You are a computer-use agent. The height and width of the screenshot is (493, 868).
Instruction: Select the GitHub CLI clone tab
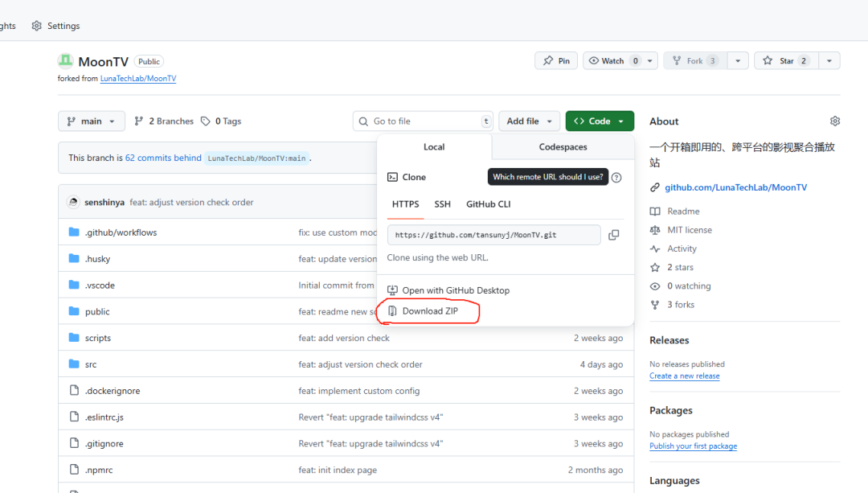pyautogui.click(x=488, y=204)
